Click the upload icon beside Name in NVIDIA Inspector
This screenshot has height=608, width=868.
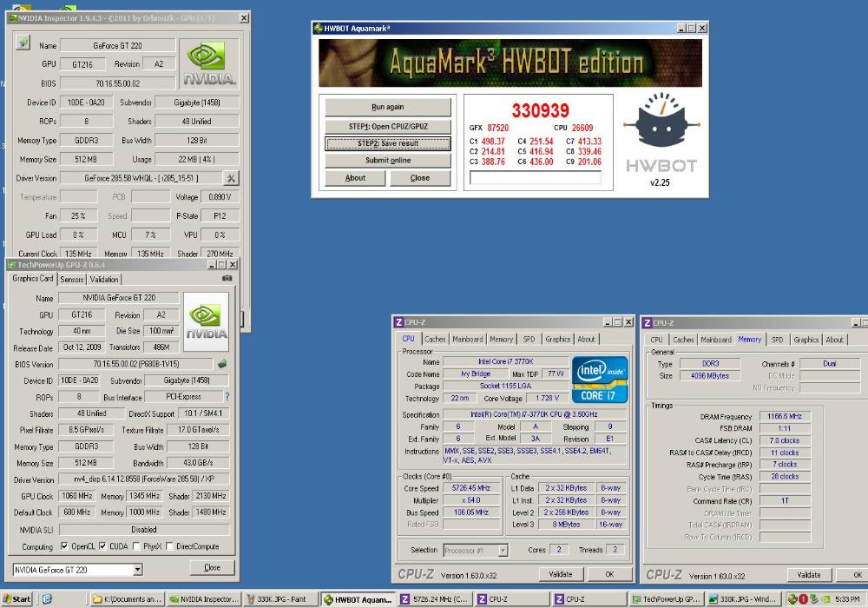[23, 43]
